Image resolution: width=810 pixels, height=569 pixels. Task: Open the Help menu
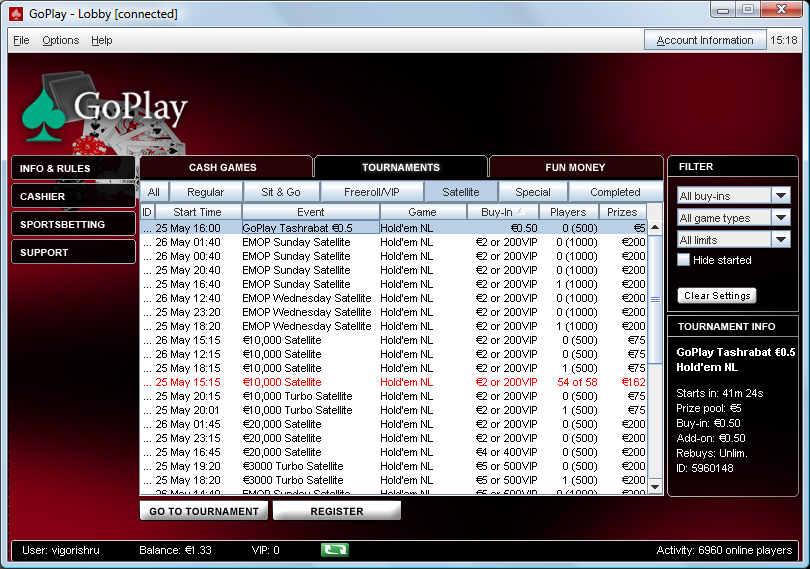102,40
